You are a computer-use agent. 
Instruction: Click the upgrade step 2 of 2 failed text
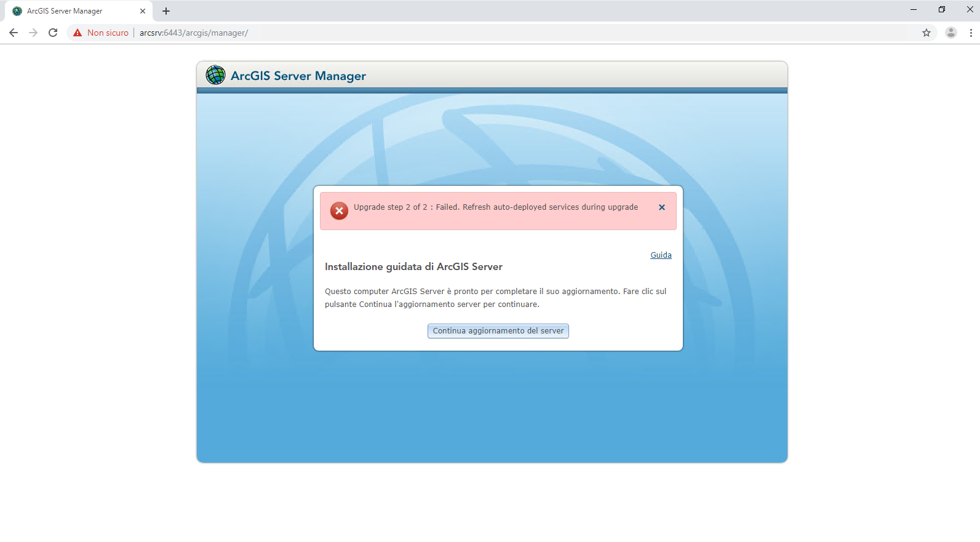click(496, 207)
